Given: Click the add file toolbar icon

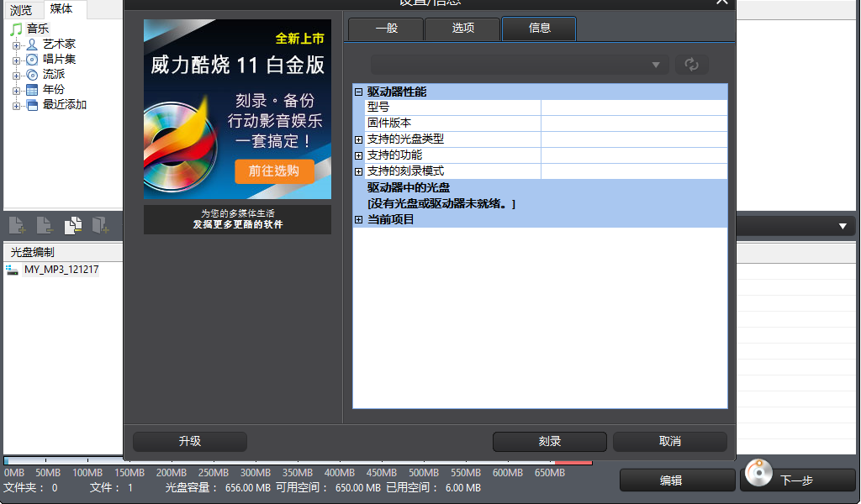Looking at the screenshot, I should (x=17, y=225).
